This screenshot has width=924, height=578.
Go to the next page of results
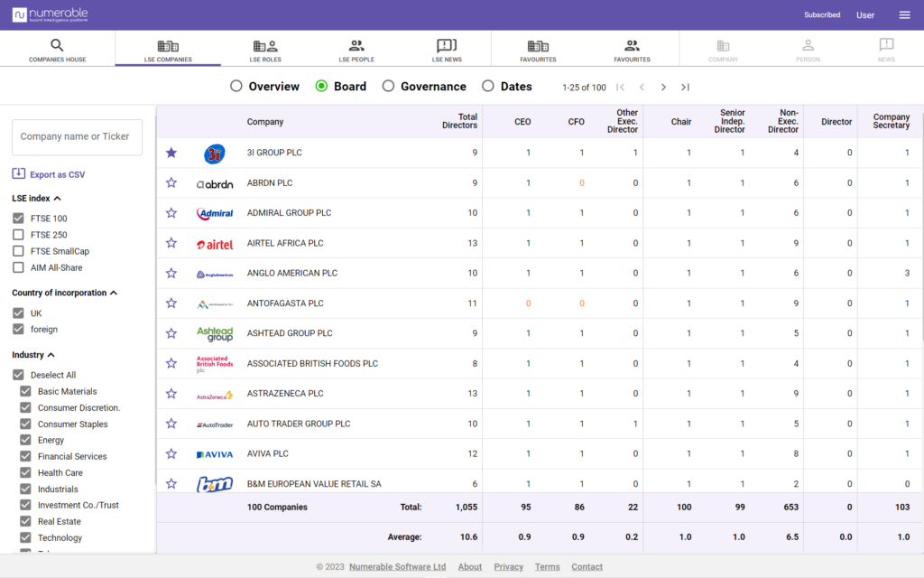[663, 88]
